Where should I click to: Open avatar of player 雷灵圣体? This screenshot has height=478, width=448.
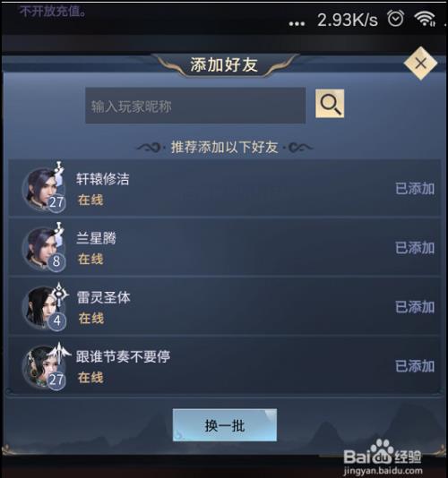pos(41,307)
